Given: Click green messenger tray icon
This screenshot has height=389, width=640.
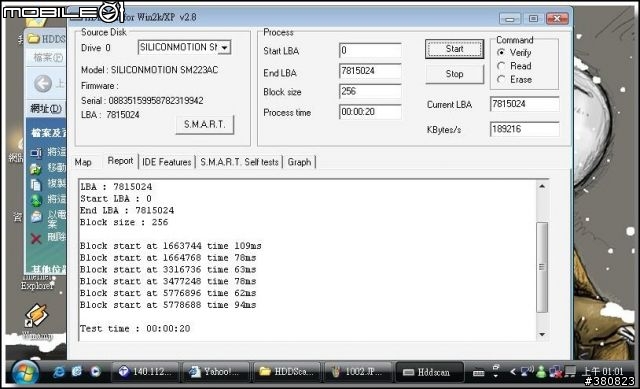Looking at the screenshot, I should [541, 371].
